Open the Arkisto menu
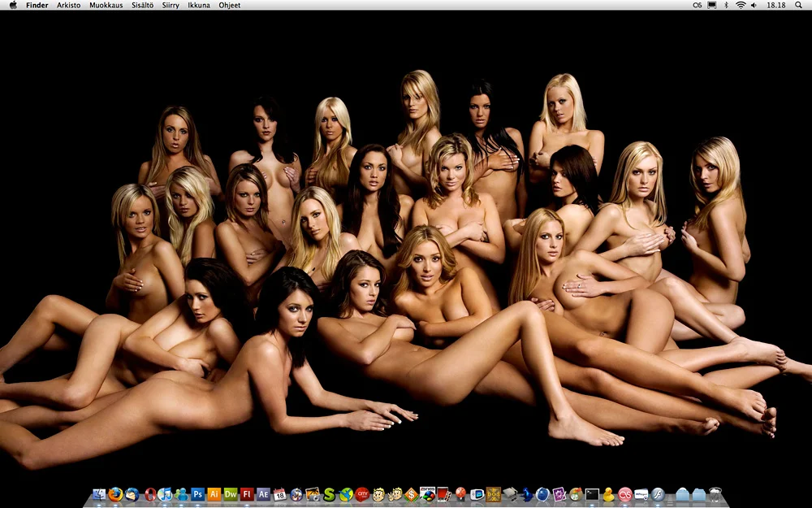 (x=68, y=5)
